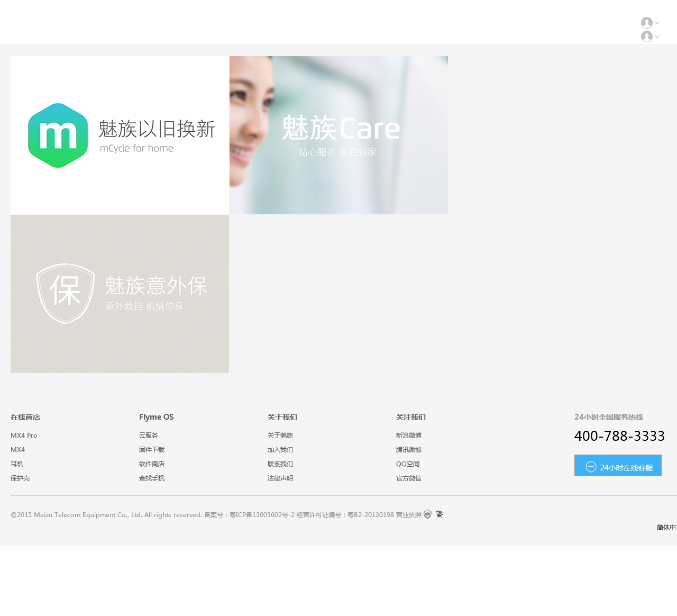The image size is (677, 616).
Task: Click the 联系我们 link
Action: pos(280,464)
